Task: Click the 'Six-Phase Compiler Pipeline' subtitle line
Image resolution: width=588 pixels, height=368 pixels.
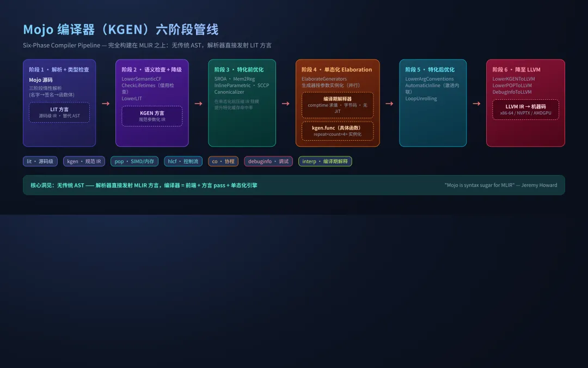Action: (147, 45)
